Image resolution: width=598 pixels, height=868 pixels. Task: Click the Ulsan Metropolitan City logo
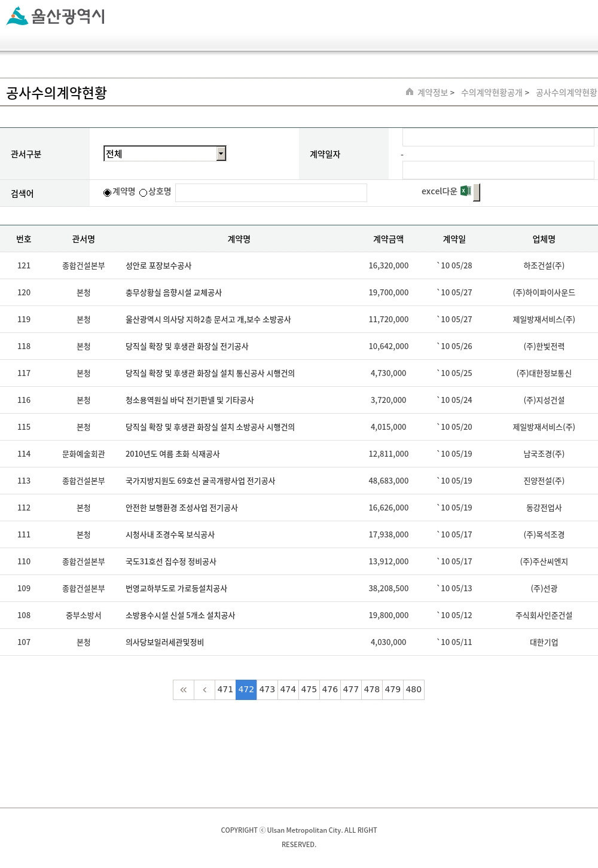click(x=56, y=16)
